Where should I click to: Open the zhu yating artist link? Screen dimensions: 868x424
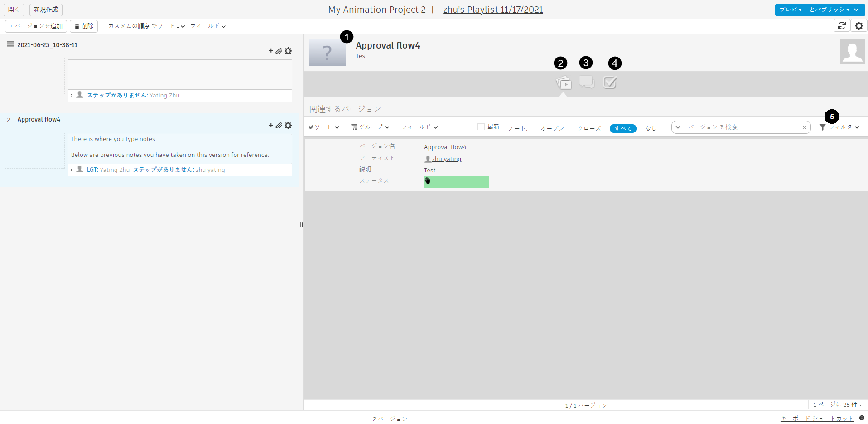click(446, 159)
